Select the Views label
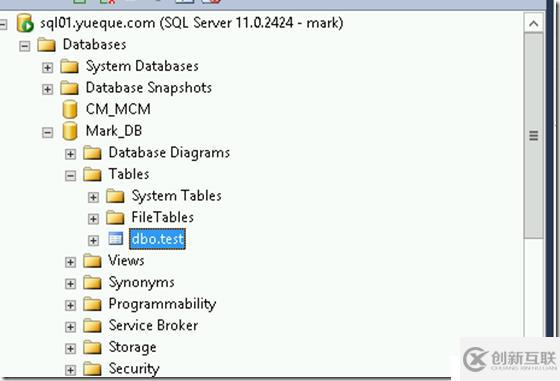 coord(126,261)
